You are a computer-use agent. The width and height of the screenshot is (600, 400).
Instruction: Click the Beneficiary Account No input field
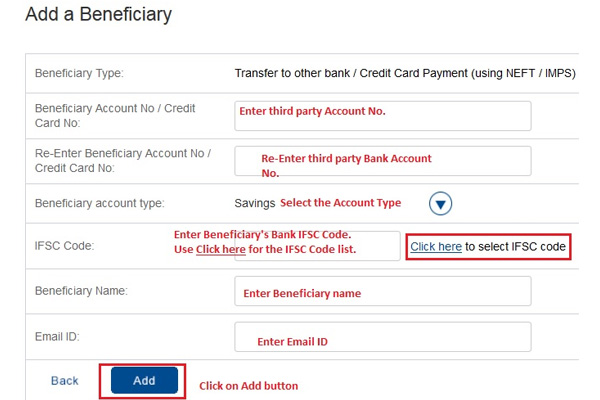pos(383,116)
